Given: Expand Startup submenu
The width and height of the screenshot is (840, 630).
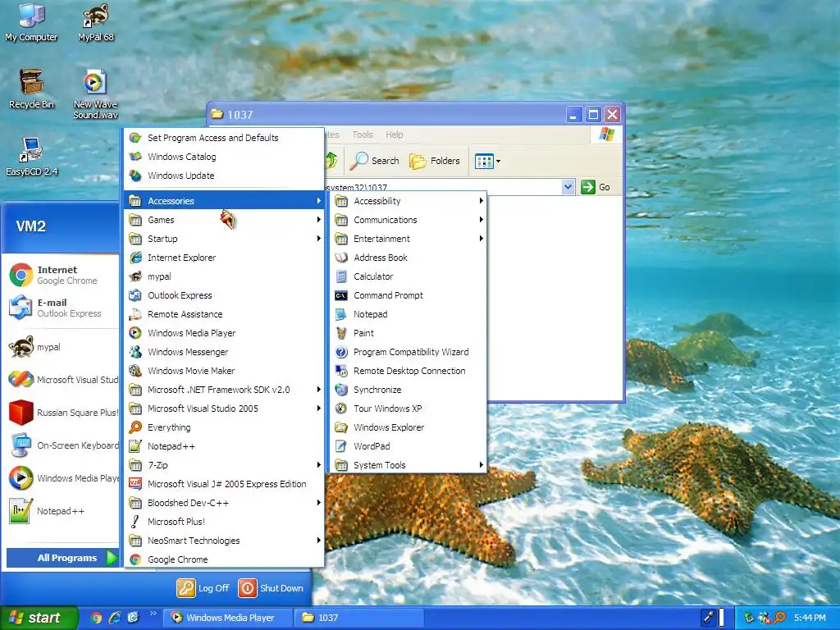Looking at the screenshot, I should point(224,239).
